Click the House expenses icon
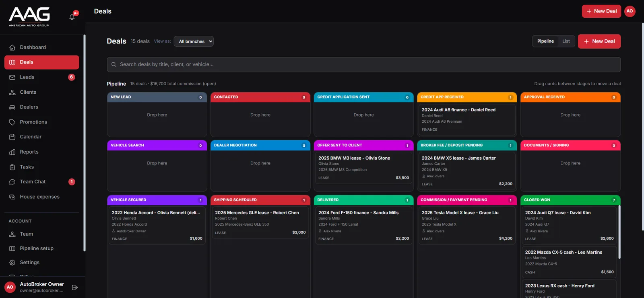This screenshot has height=298, width=644. [12, 197]
